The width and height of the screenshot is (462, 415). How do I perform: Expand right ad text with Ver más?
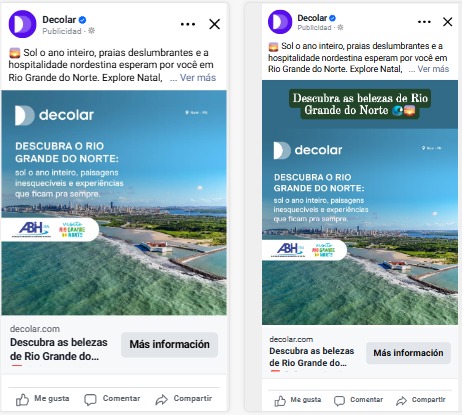[433, 69]
